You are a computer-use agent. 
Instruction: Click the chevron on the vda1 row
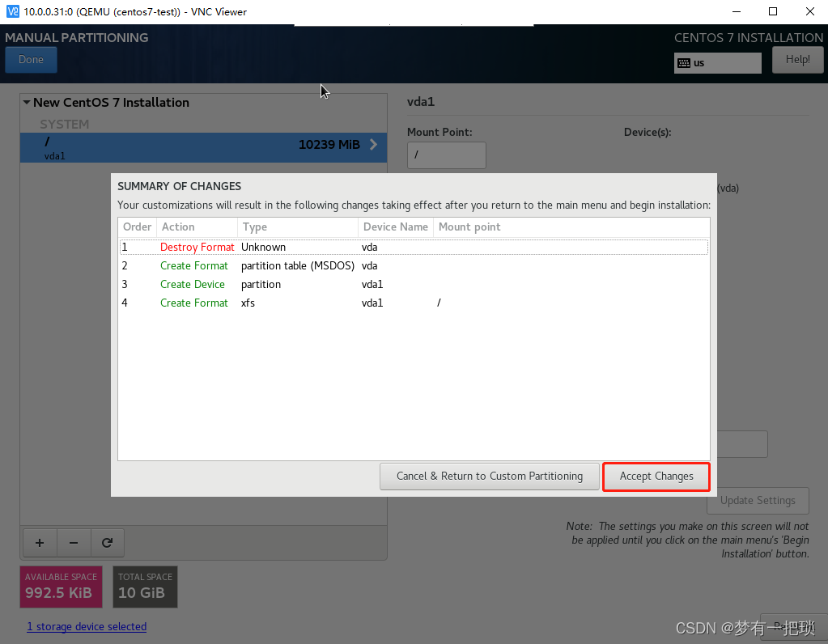point(373,145)
